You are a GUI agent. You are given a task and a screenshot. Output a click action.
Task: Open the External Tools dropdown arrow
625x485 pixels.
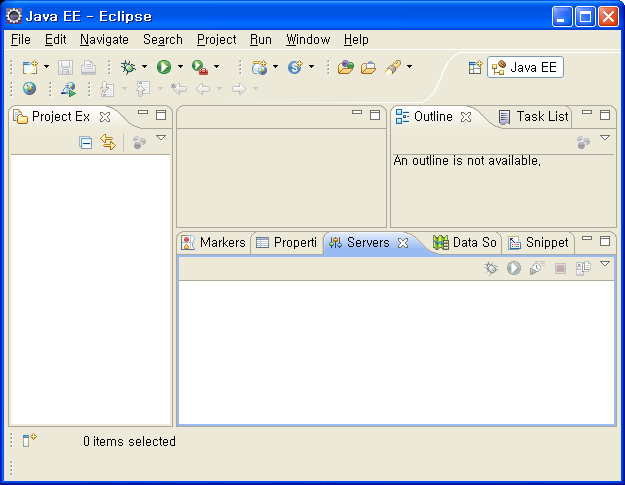216,67
